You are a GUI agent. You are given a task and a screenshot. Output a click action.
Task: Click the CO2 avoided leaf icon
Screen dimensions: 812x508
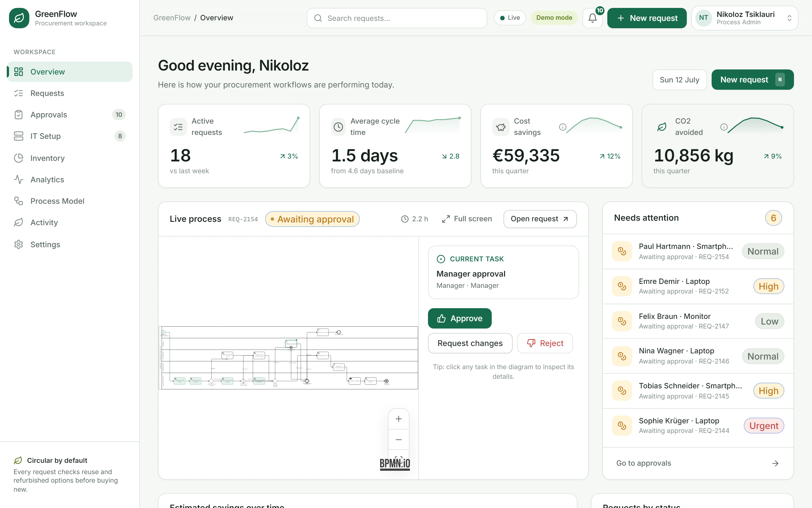[662, 127]
